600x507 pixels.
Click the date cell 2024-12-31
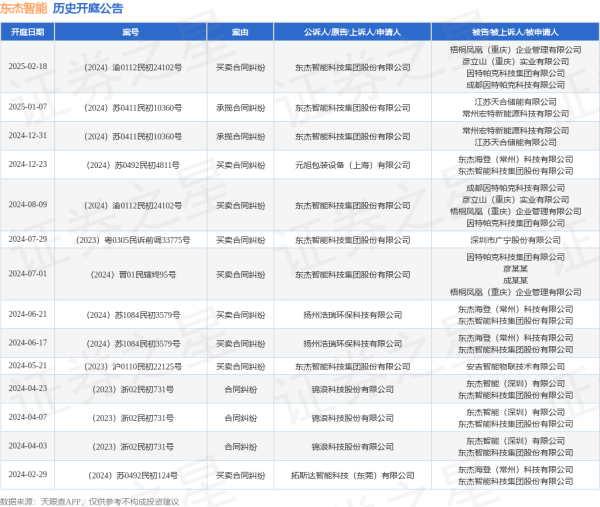(28, 135)
